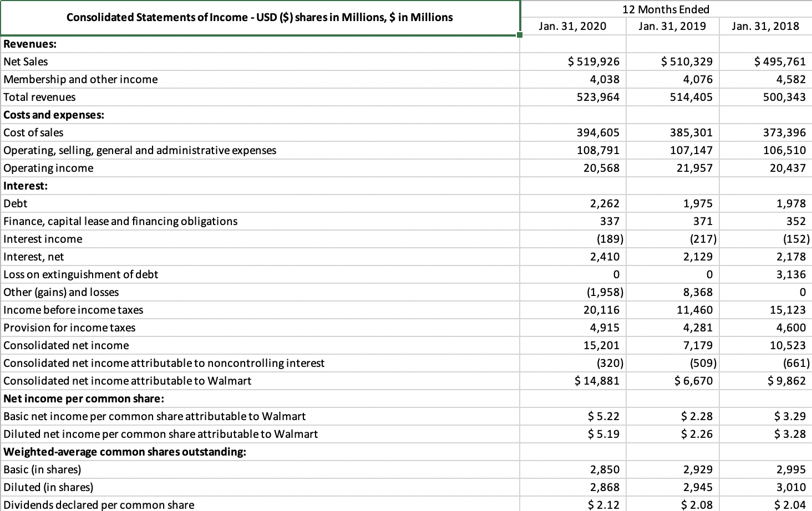Click the Jan. 31, 2020 column header
The width and height of the screenshot is (812, 511).
click(x=572, y=26)
